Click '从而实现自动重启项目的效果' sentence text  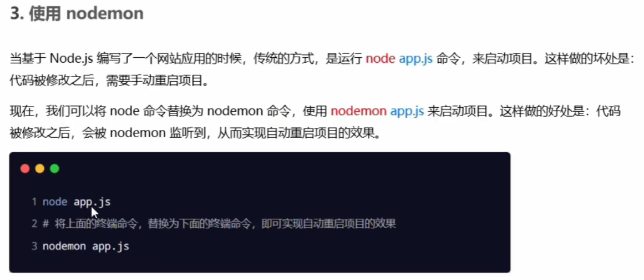(295, 133)
